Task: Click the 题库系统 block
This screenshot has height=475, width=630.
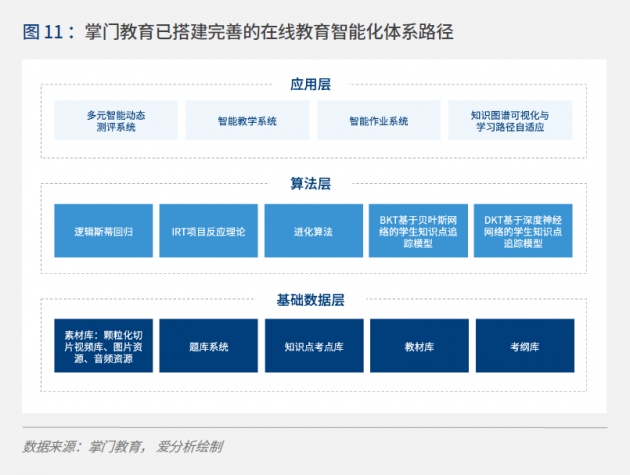Action: [x=209, y=346]
